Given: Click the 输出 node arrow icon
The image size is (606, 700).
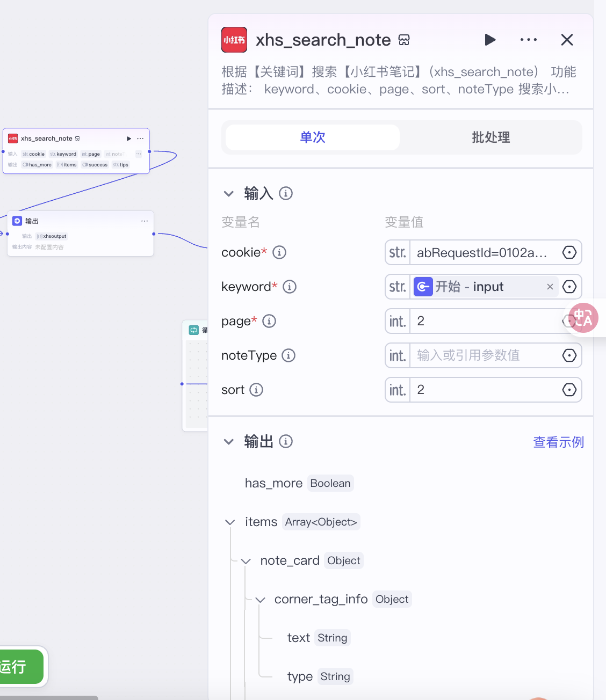Looking at the screenshot, I should [17, 221].
